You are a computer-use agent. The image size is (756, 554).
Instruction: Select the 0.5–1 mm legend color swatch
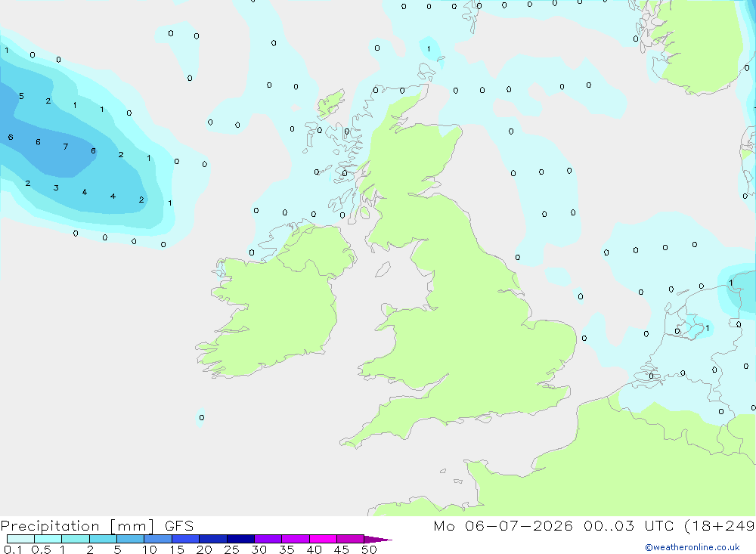[48, 539]
